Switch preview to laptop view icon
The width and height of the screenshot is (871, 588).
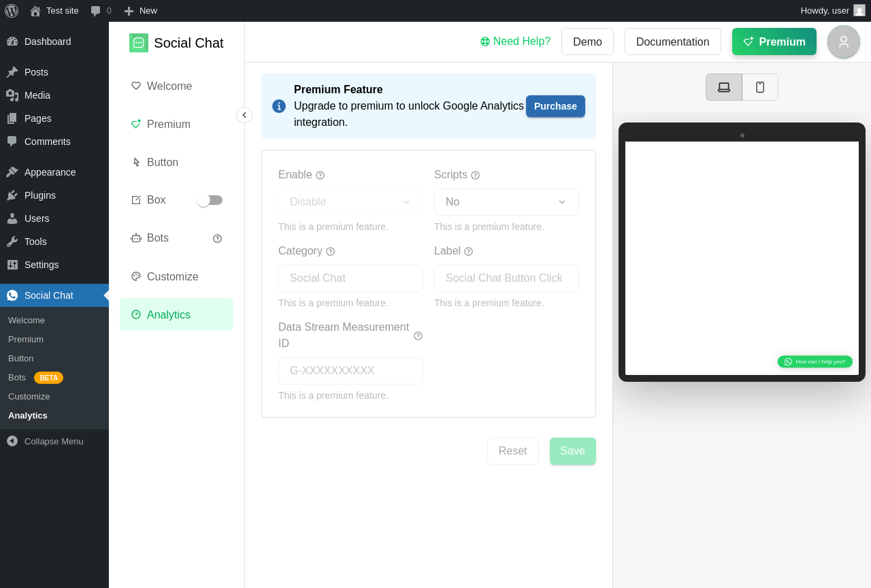[x=724, y=87]
